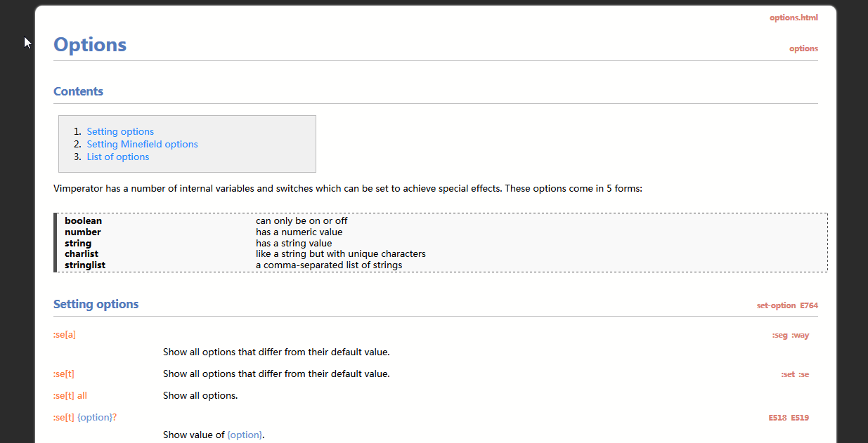Click the 'Contents' section heading

click(x=78, y=91)
